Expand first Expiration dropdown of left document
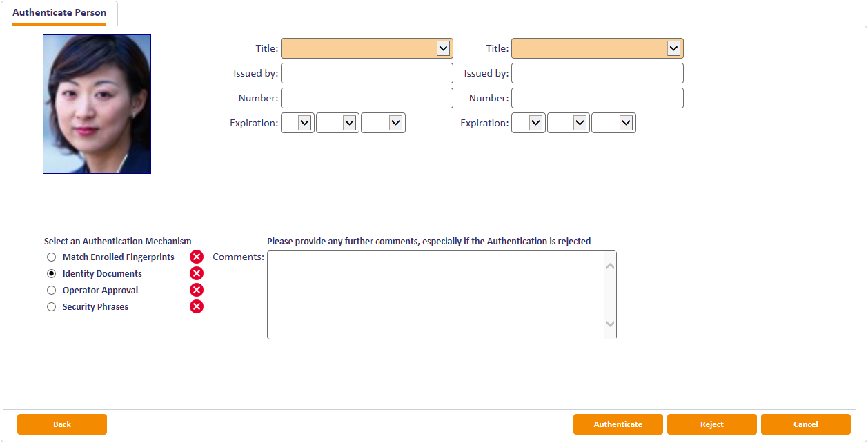 298,123
